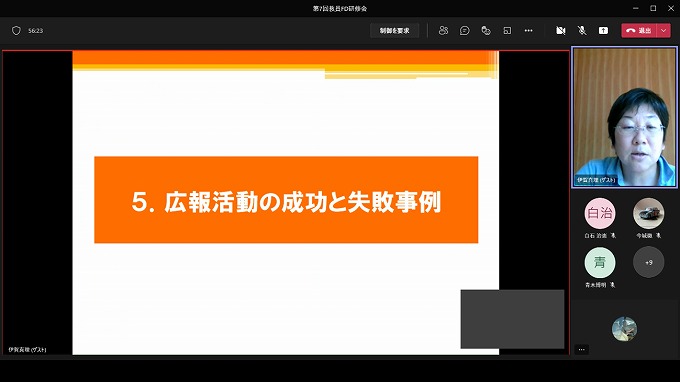Click the presenter video tile
Image resolution: width=680 pixels, height=382 pixels.
click(x=624, y=117)
